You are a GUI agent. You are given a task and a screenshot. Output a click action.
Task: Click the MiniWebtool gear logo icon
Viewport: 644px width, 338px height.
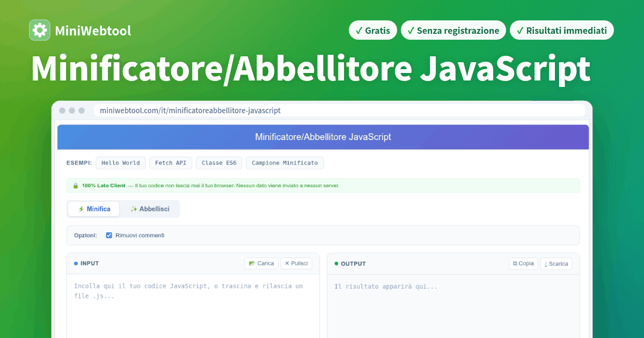40,31
